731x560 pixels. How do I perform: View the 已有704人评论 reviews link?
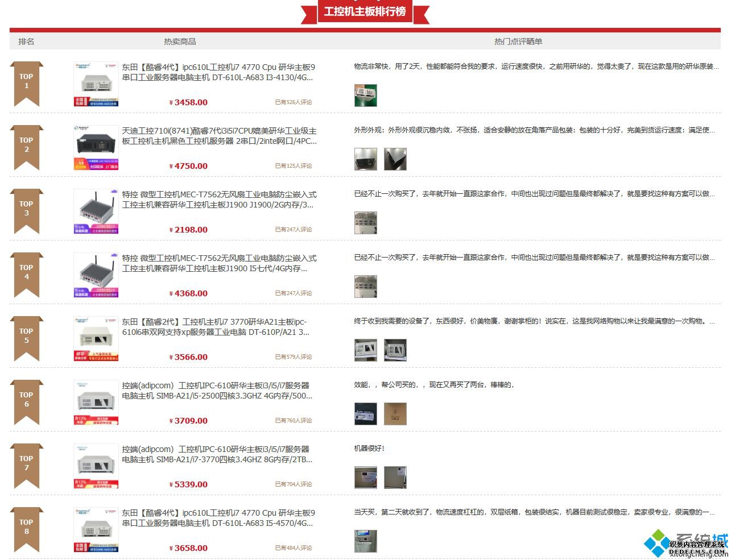[x=294, y=484]
